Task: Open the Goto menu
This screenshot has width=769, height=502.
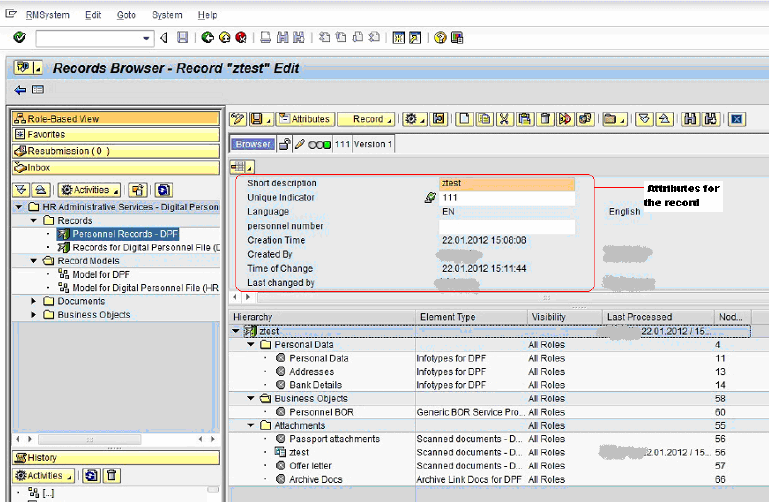Action: point(125,15)
